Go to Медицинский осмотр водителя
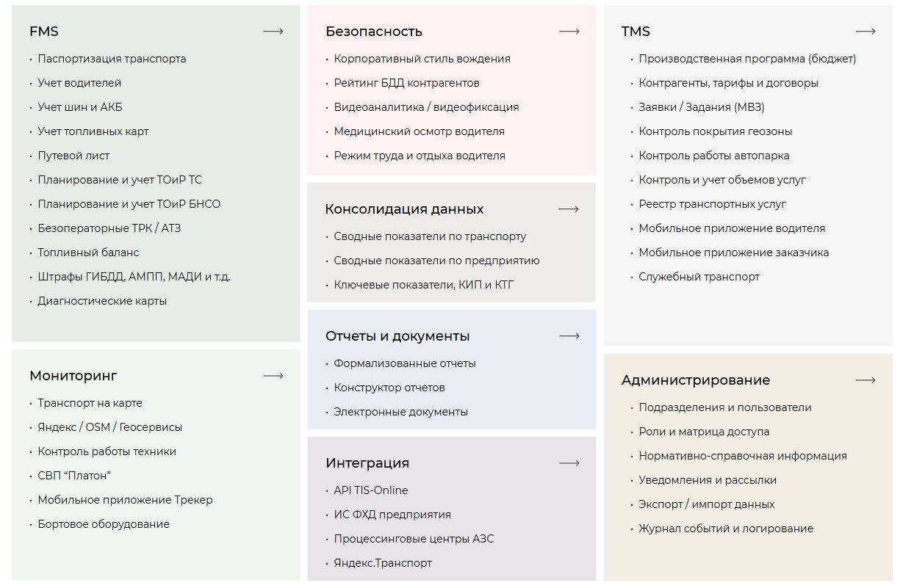The image size is (900, 588). click(x=419, y=131)
